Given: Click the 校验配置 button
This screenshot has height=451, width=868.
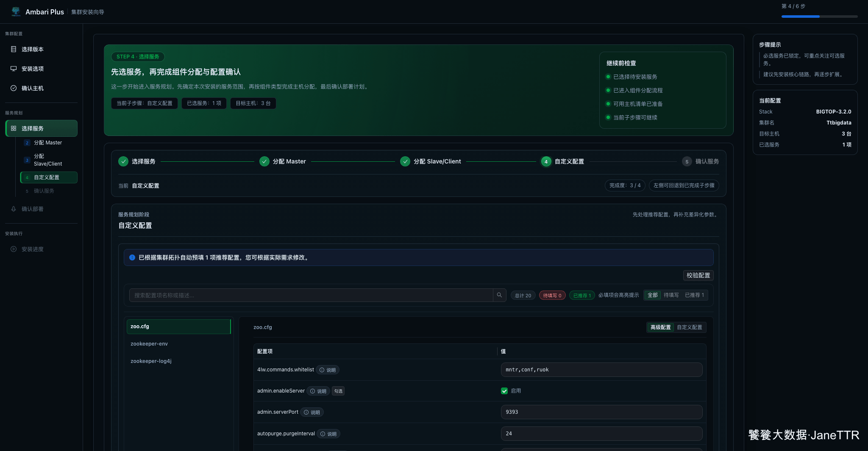Looking at the screenshot, I should click(x=698, y=275).
